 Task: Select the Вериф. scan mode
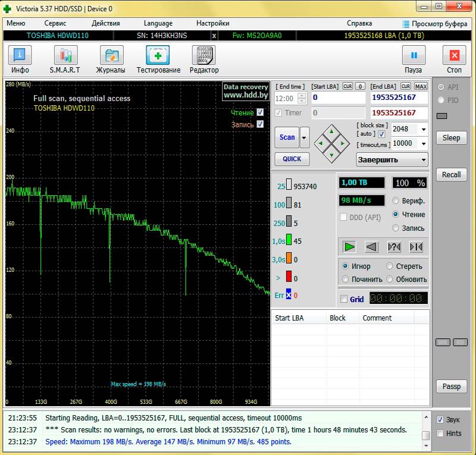[x=396, y=200]
